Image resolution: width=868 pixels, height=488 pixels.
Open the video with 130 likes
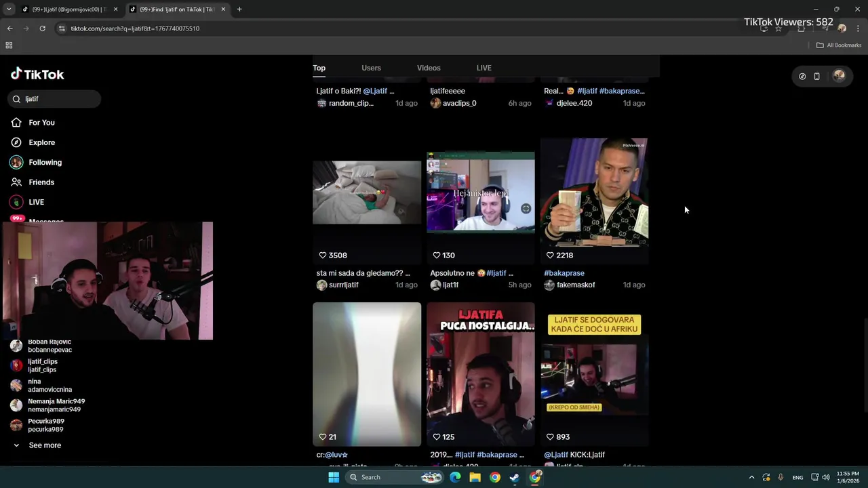coord(481,192)
